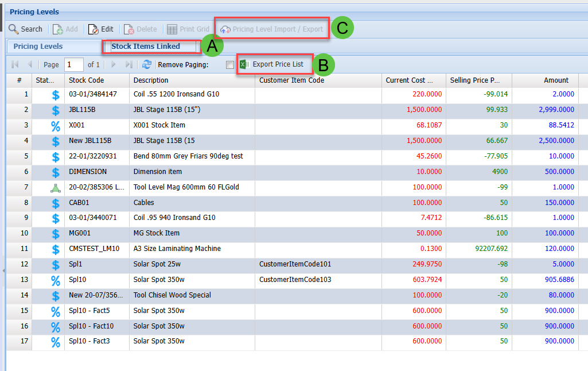Click the refresh grid icon

[x=147, y=65]
